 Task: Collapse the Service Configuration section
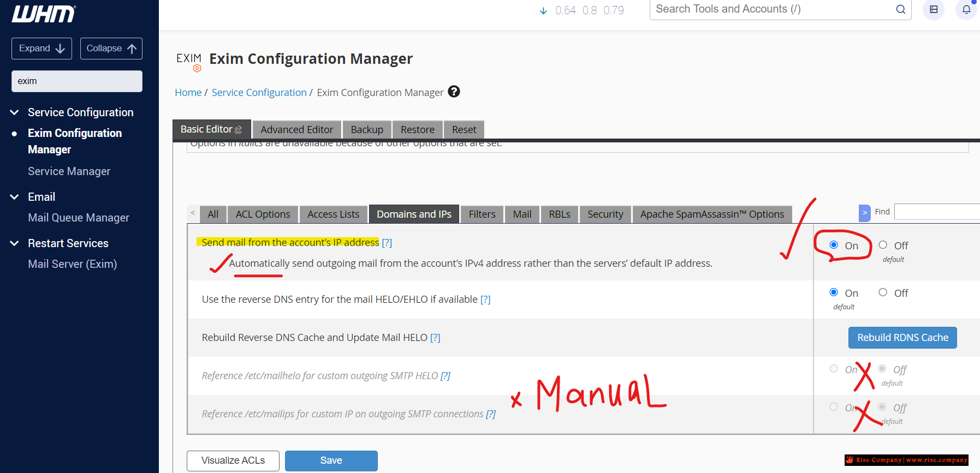pyautogui.click(x=15, y=112)
